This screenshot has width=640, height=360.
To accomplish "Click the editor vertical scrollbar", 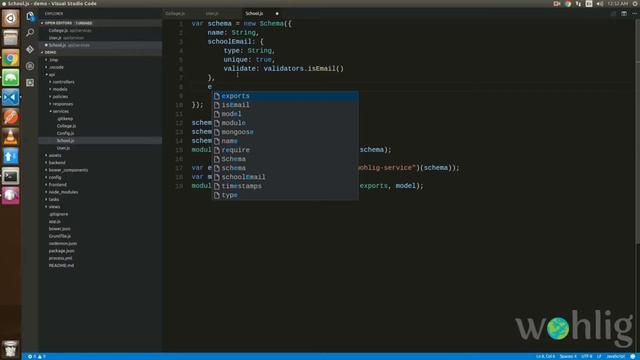I will (x=637, y=131).
